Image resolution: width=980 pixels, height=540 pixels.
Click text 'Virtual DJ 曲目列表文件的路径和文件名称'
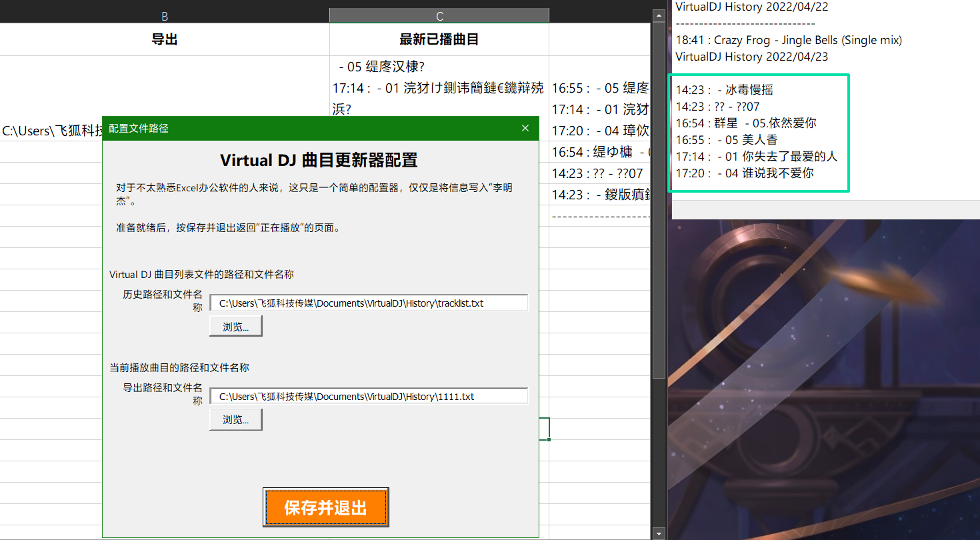pos(201,274)
